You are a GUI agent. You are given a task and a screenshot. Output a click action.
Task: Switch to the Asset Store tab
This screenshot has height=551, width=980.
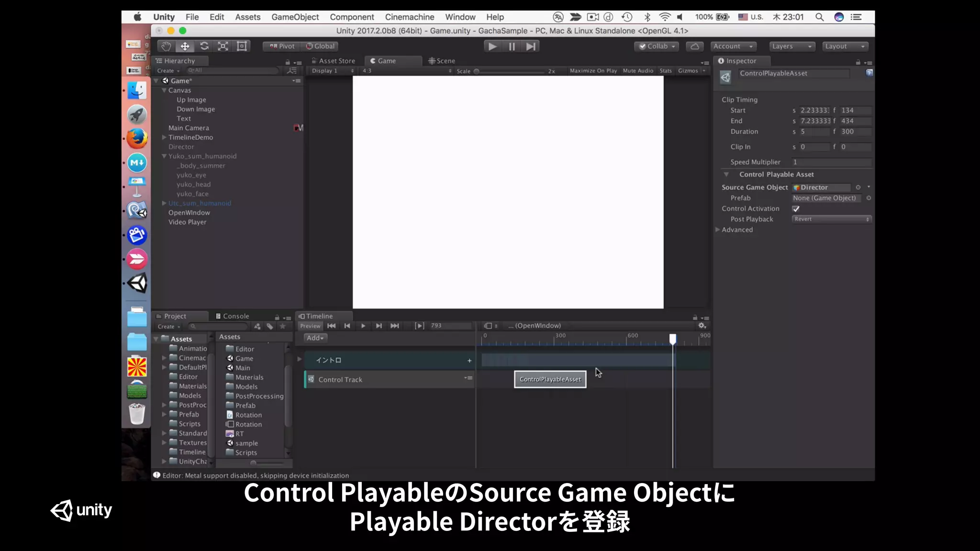[x=334, y=61]
